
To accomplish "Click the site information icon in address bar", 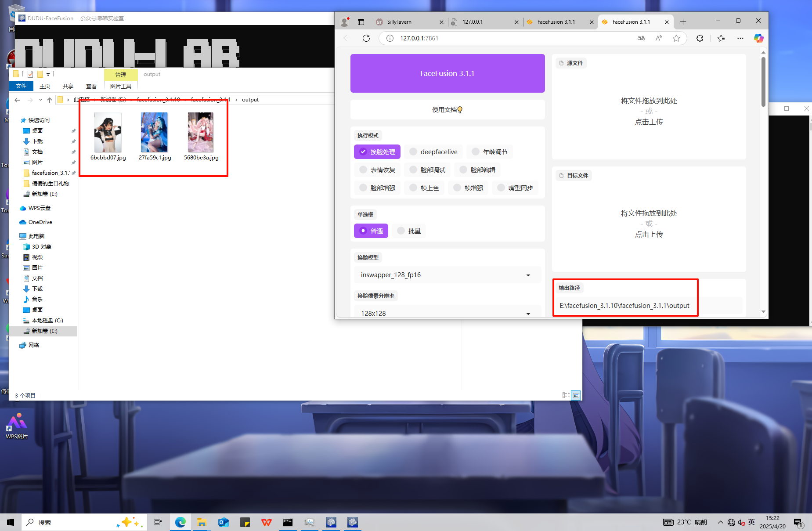I will point(390,38).
